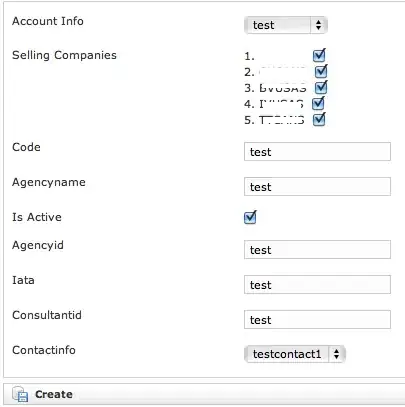Viewport: 405px width, 407px height.
Task: Open the Account Info dropdown
Action: click(286, 25)
